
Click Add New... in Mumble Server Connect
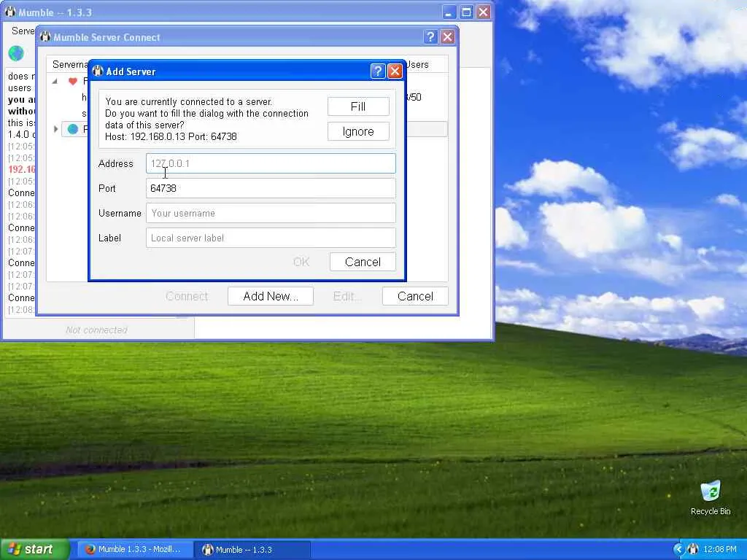click(271, 296)
